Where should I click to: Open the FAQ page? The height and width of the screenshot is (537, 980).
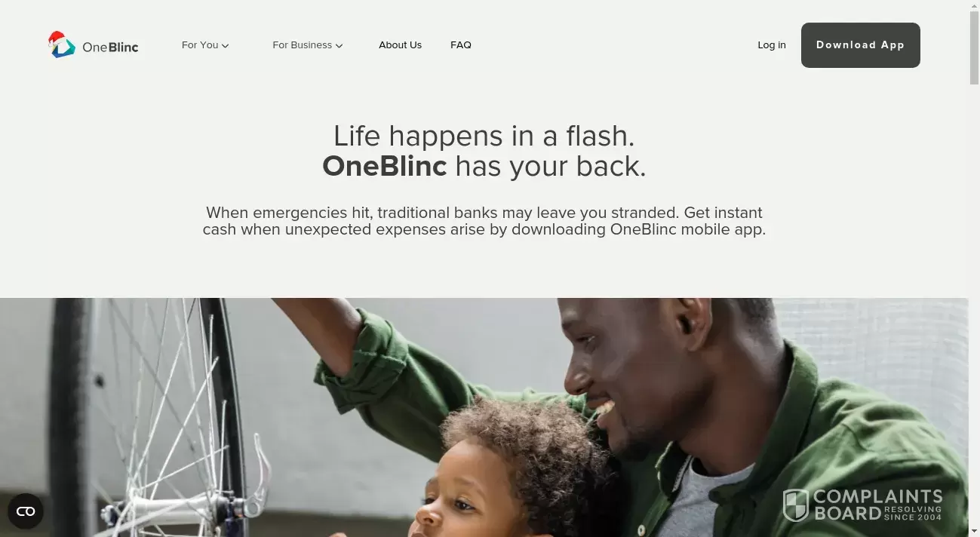pyautogui.click(x=461, y=45)
